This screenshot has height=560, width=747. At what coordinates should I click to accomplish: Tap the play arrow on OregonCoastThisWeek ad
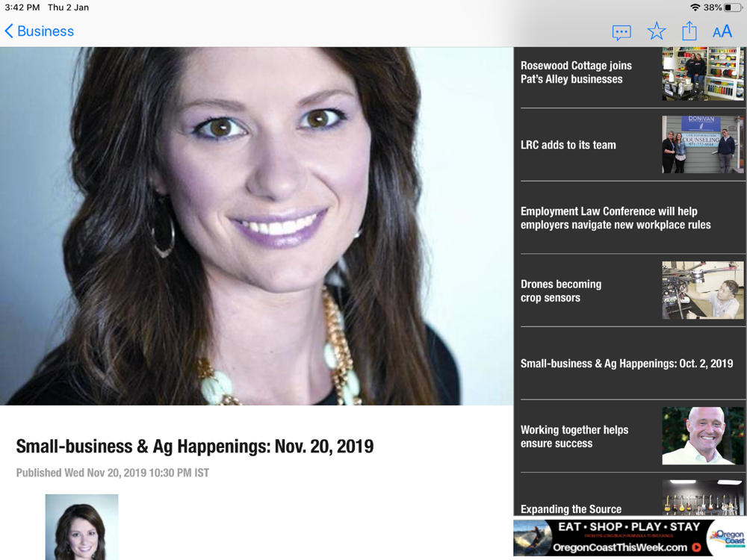tap(696, 547)
